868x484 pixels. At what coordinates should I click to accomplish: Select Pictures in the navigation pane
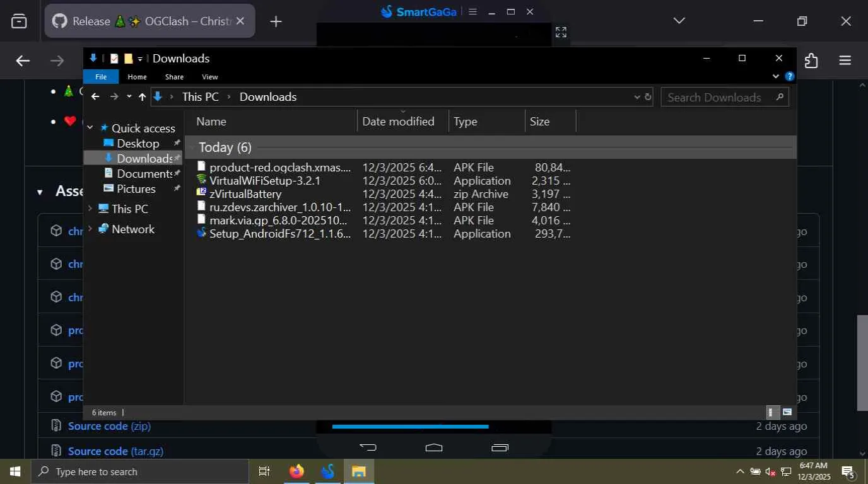136,188
